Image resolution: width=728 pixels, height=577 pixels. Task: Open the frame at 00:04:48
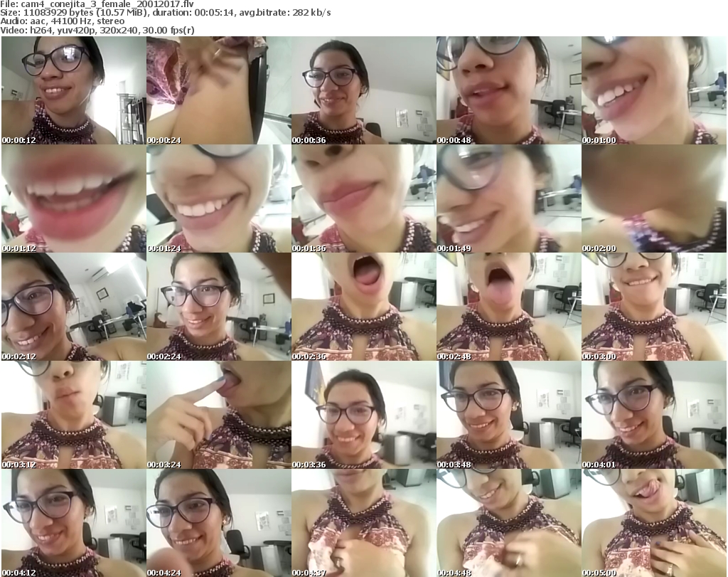tap(509, 523)
